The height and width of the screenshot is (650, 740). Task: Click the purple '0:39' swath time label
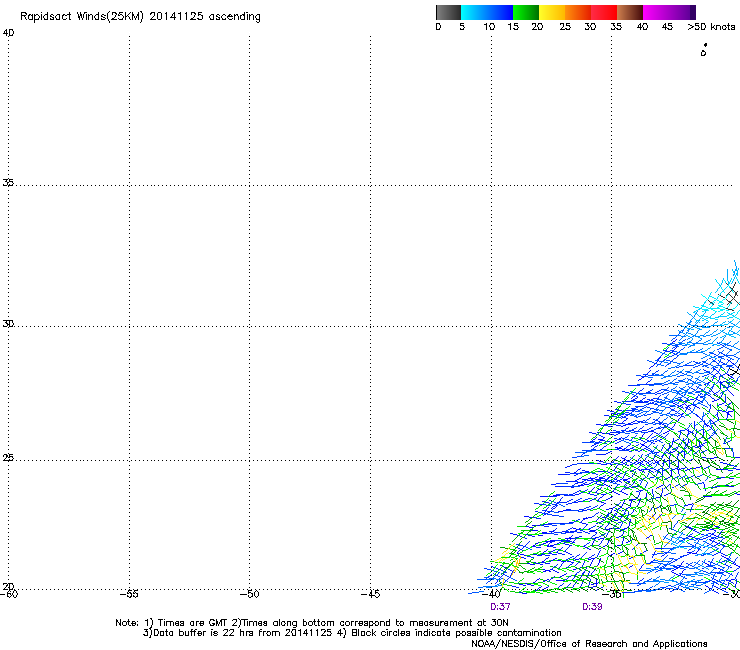592,607
